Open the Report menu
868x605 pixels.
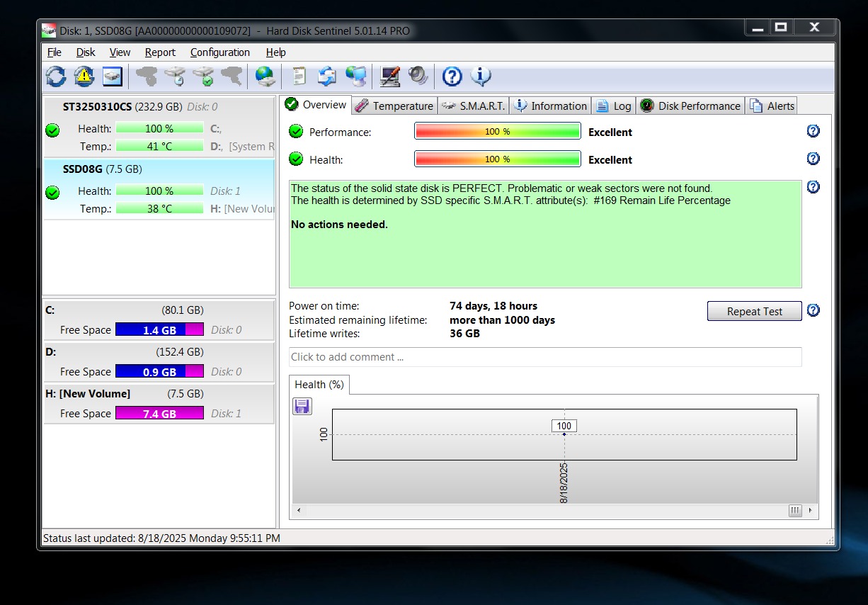point(160,52)
